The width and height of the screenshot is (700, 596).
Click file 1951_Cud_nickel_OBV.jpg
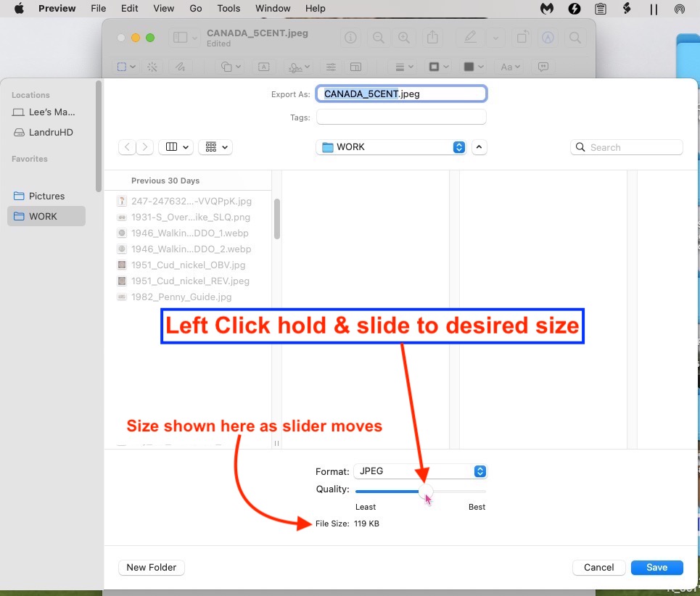tap(189, 265)
